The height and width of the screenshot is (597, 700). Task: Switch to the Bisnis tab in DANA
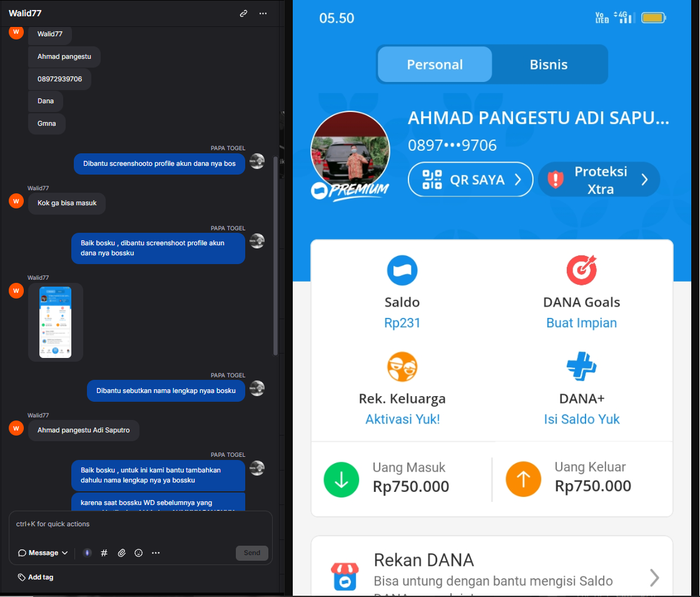tap(549, 64)
